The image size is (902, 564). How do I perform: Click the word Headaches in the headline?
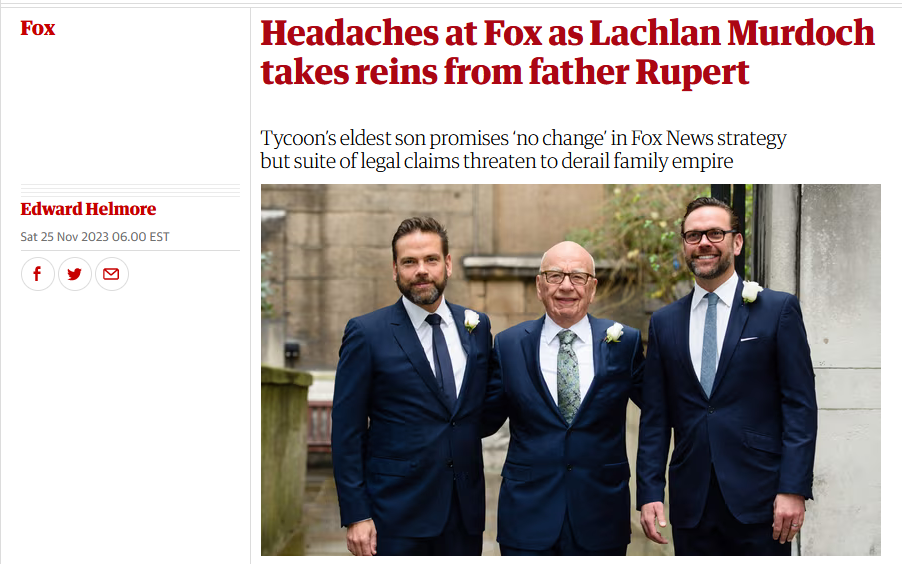coord(349,33)
